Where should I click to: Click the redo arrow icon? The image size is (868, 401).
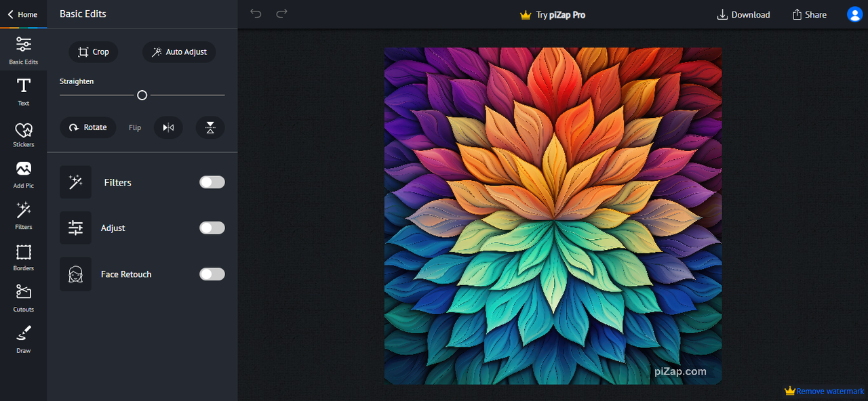pos(282,14)
